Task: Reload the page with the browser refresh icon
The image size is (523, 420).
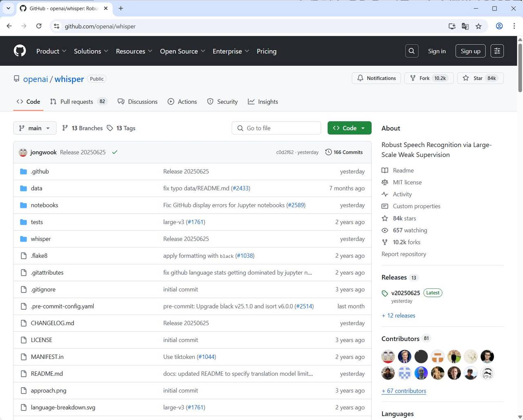Action: [39, 26]
